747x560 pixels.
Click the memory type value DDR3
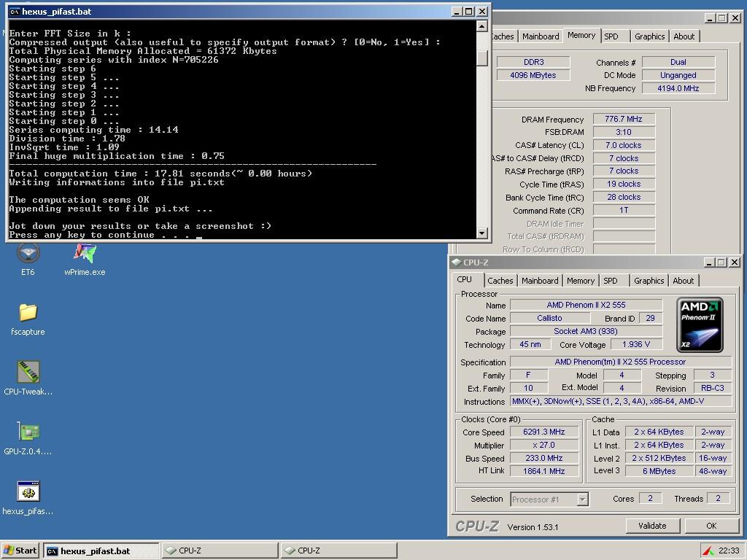click(x=533, y=62)
